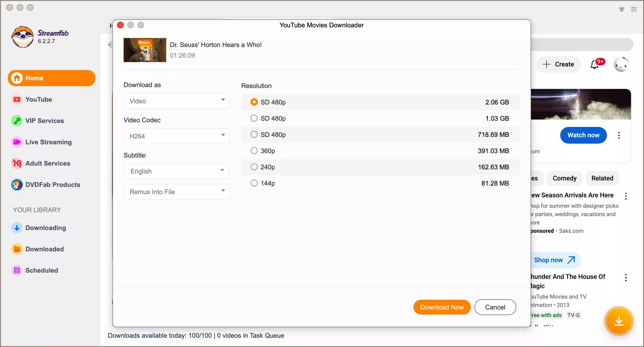Image resolution: width=644 pixels, height=347 pixels.
Task: Click the Cancel button
Action: point(495,307)
